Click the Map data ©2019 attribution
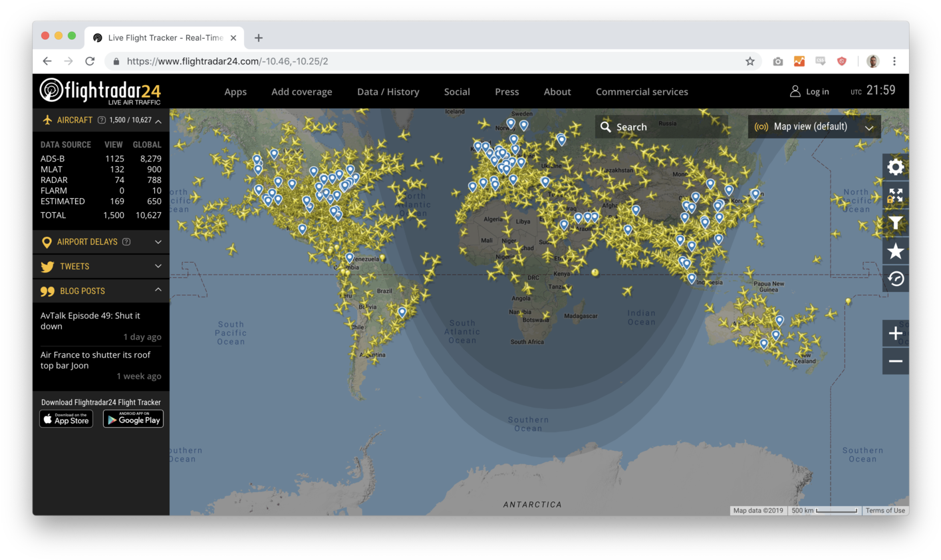941x560 pixels. pos(758,511)
